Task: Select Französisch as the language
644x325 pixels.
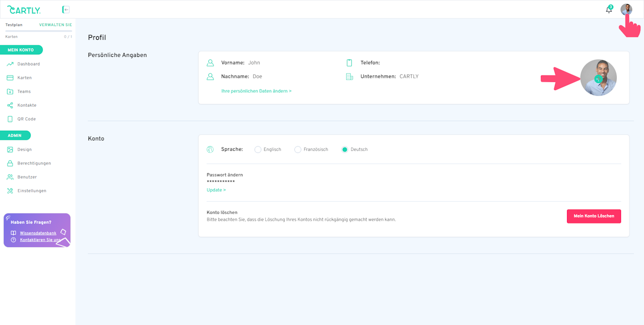Action: [x=298, y=149]
